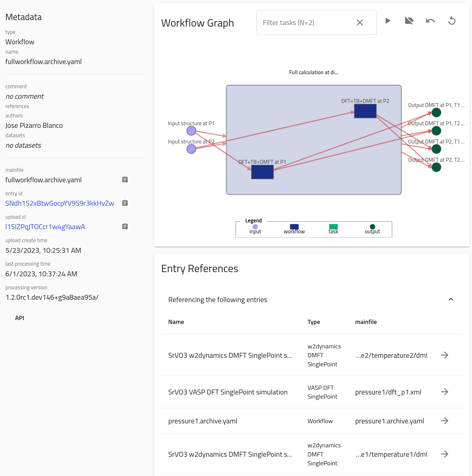Click the play animation icon

click(x=388, y=21)
